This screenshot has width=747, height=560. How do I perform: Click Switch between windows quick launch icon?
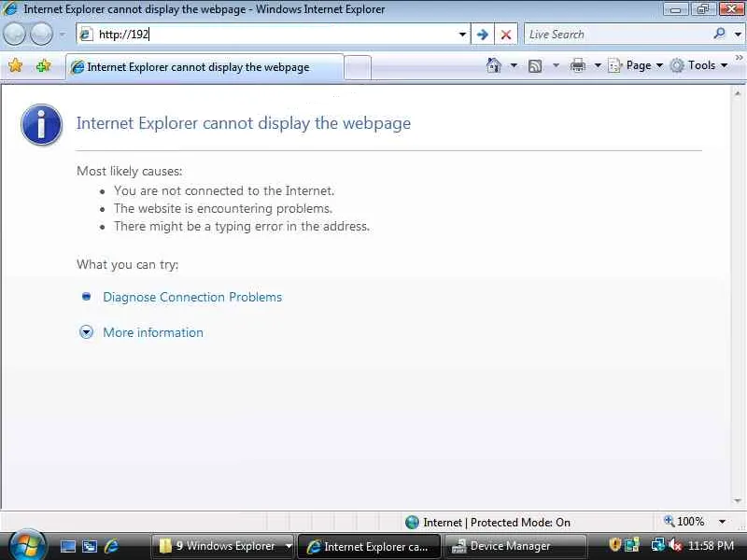pos(90,546)
